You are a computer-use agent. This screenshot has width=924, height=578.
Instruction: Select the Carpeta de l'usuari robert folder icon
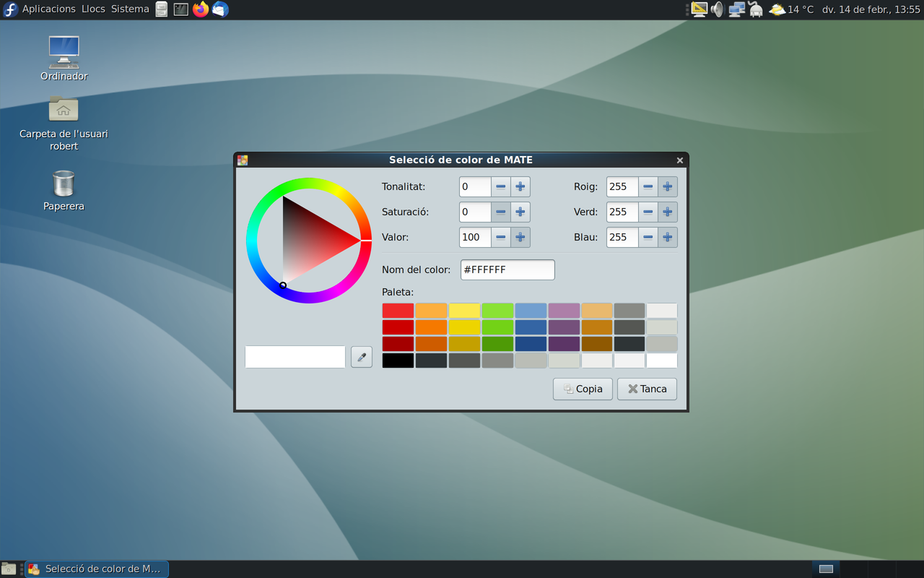click(64, 124)
